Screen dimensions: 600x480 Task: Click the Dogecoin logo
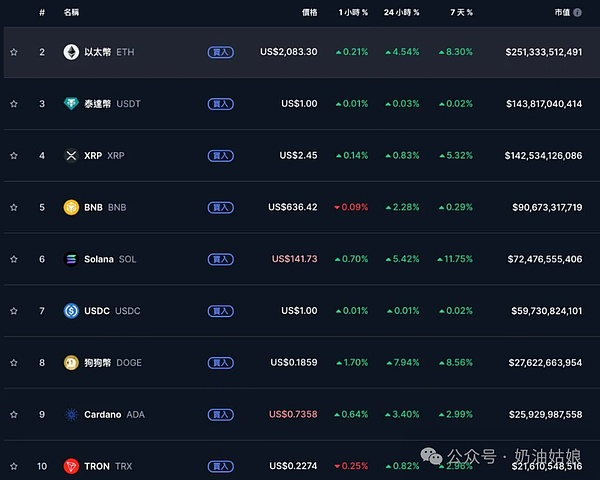[71, 362]
